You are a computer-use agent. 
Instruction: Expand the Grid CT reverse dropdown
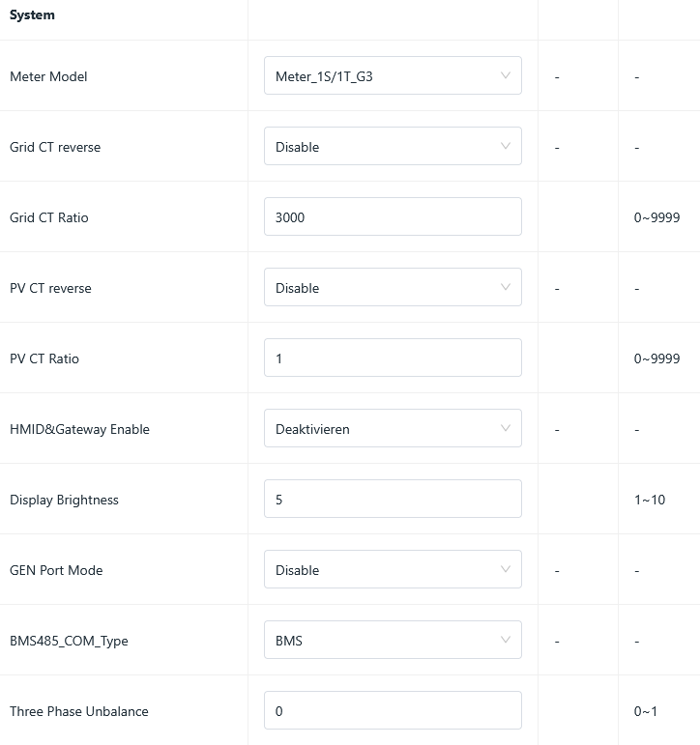[x=392, y=147]
